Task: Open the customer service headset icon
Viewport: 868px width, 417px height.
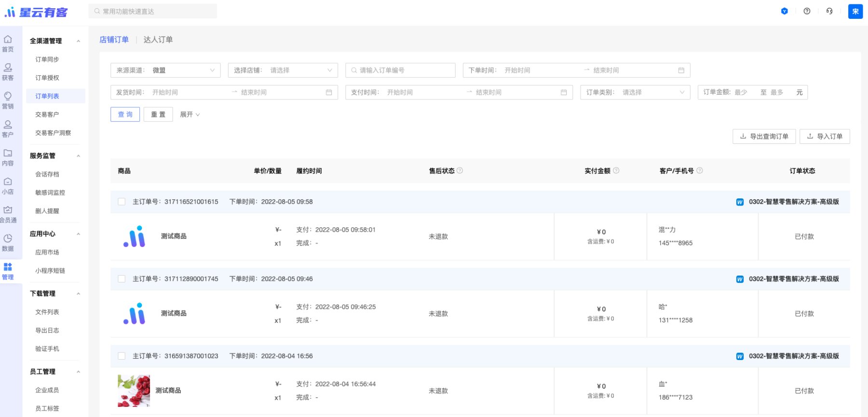Action: coord(829,11)
